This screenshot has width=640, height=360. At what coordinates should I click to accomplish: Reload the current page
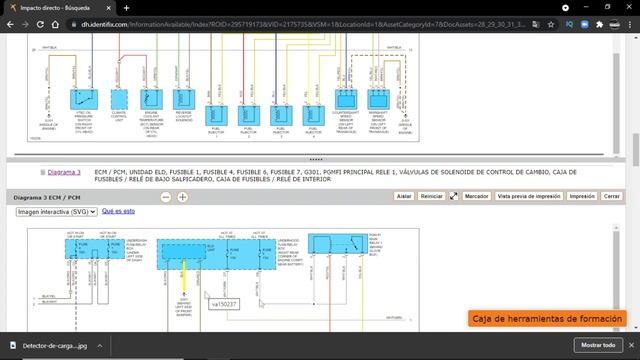(40, 24)
